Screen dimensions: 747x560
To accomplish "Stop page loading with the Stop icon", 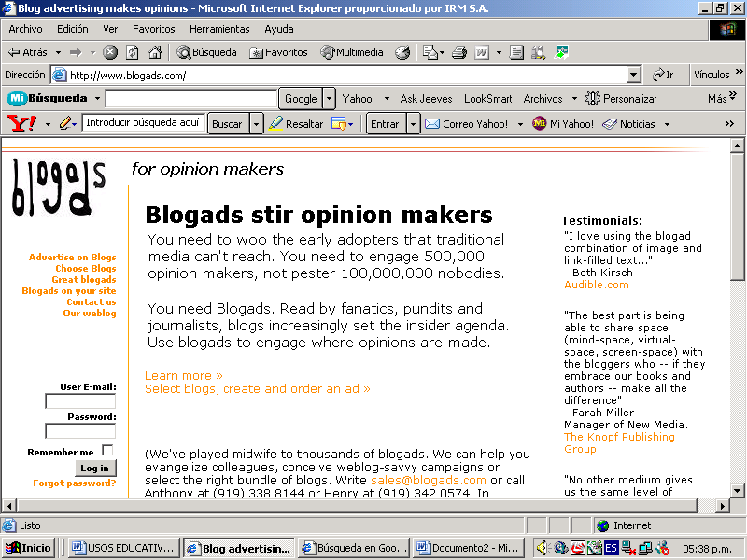I will pos(110,52).
